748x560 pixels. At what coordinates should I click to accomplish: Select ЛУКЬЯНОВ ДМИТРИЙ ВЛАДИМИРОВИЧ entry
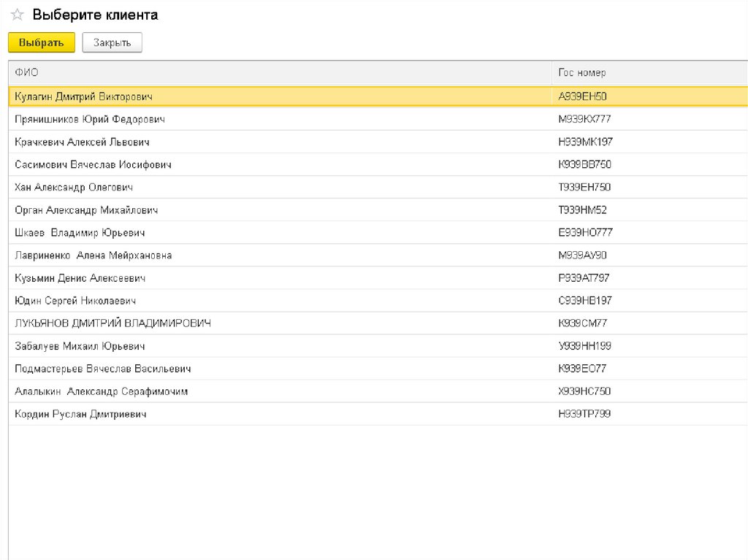pyautogui.click(x=112, y=323)
